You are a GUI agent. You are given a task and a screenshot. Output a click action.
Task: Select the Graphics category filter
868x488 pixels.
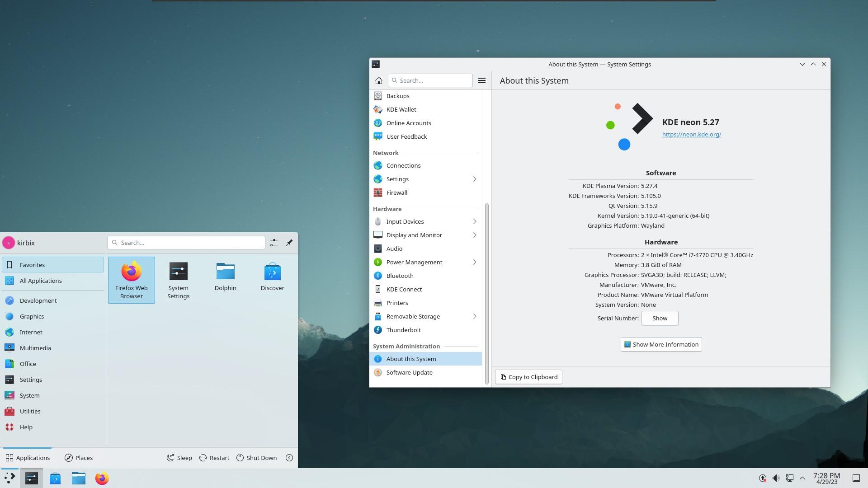coord(32,316)
